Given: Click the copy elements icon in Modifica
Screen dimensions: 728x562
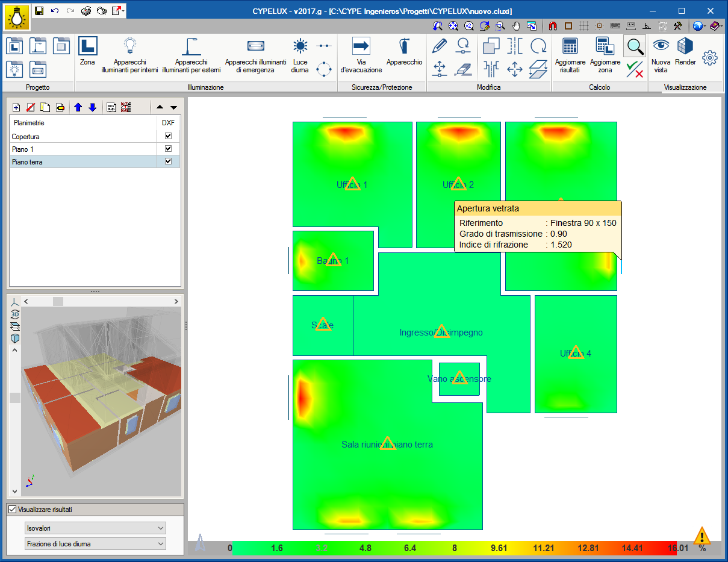Looking at the screenshot, I should pyautogui.click(x=491, y=45).
